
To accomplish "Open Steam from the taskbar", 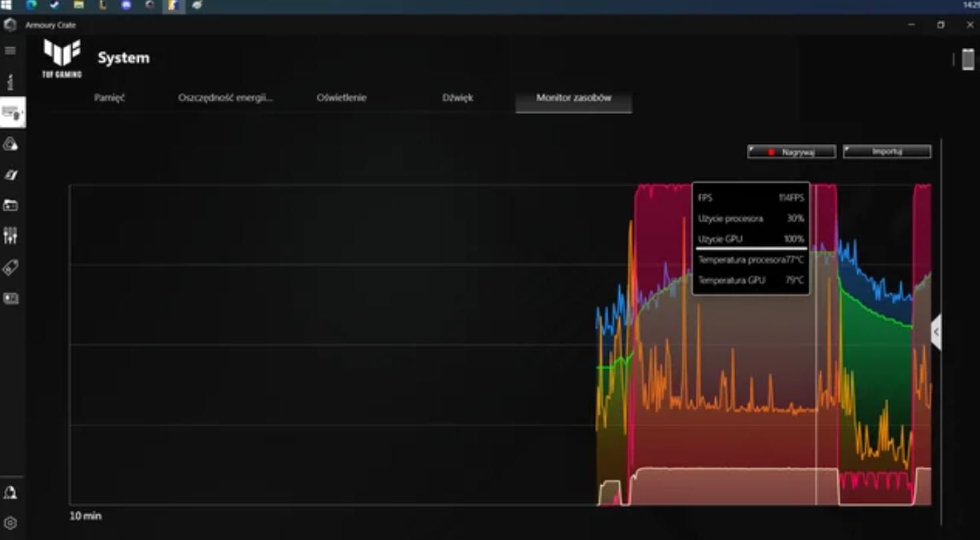I will point(55,5).
